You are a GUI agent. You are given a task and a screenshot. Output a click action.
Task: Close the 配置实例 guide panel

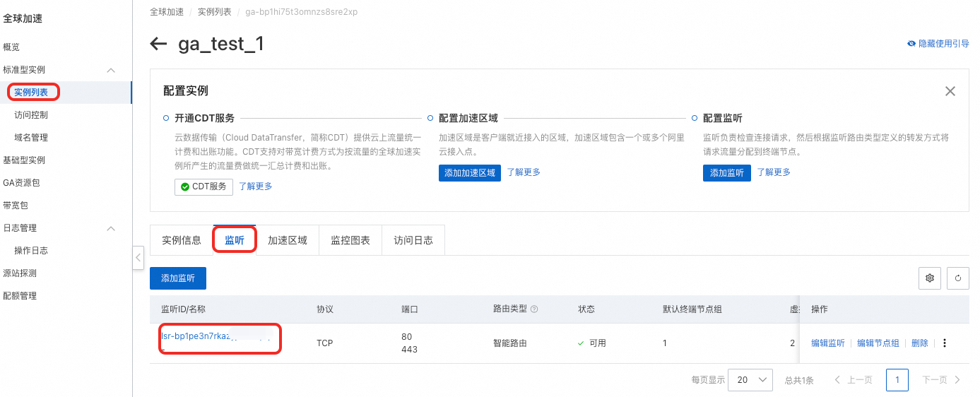(950, 91)
